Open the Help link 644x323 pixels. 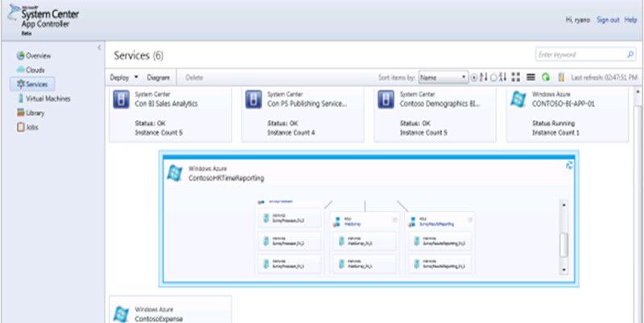point(630,19)
